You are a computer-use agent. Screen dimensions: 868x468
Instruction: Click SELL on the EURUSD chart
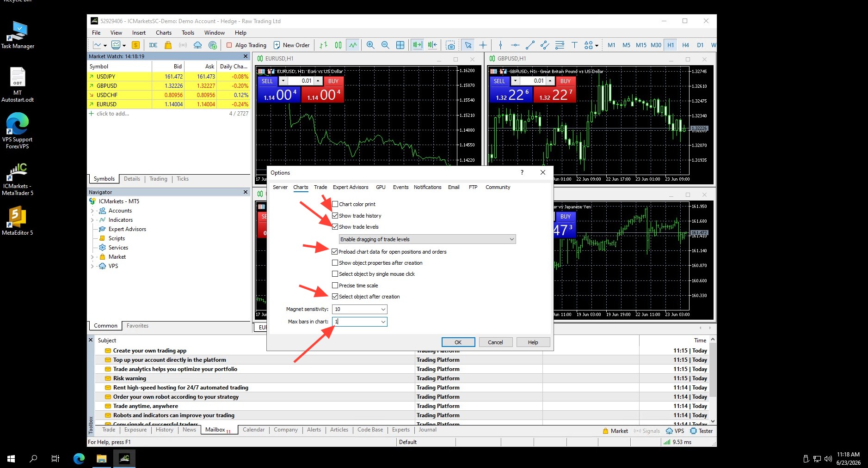point(267,81)
